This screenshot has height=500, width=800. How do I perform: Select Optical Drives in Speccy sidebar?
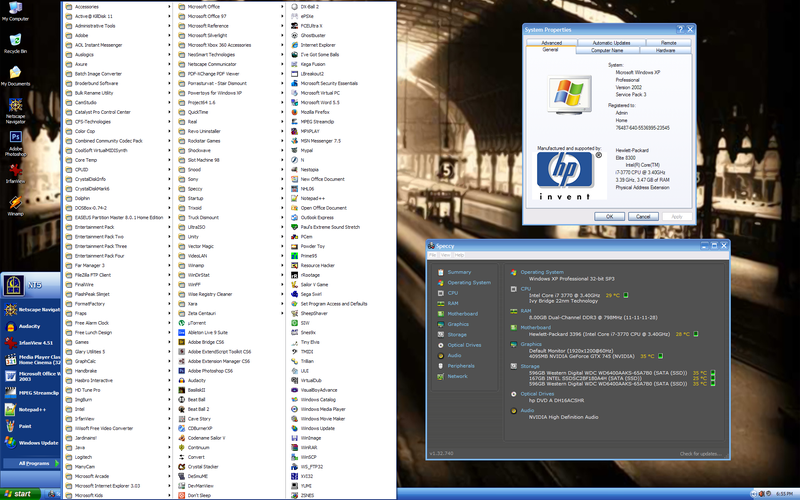[464, 345]
